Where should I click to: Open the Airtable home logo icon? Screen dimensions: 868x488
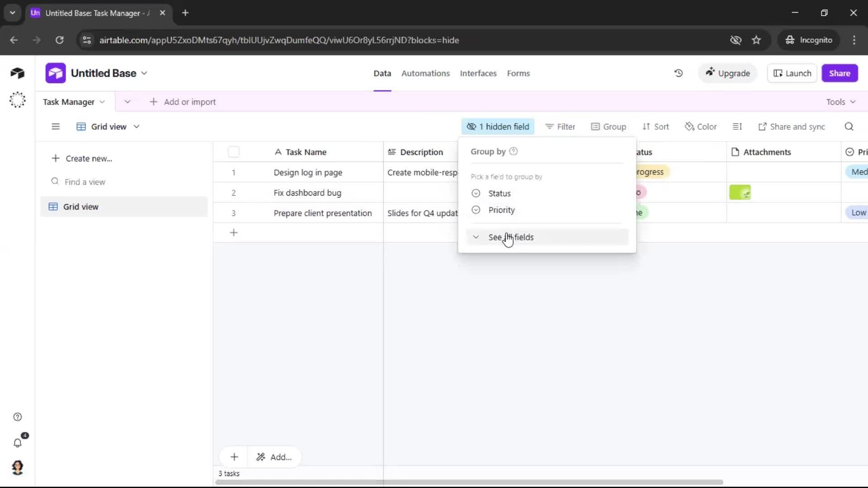tap(17, 73)
